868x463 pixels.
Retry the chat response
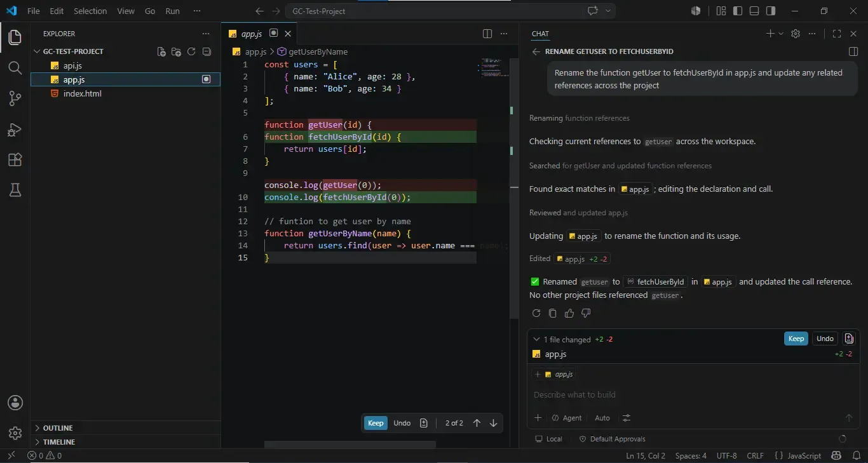536,313
